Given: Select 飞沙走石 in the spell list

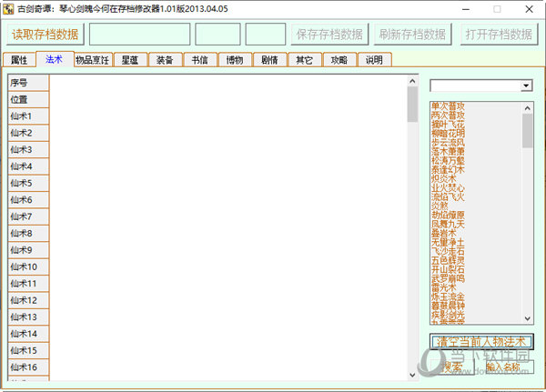Looking at the screenshot, I should pyautogui.click(x=448, y=251).
